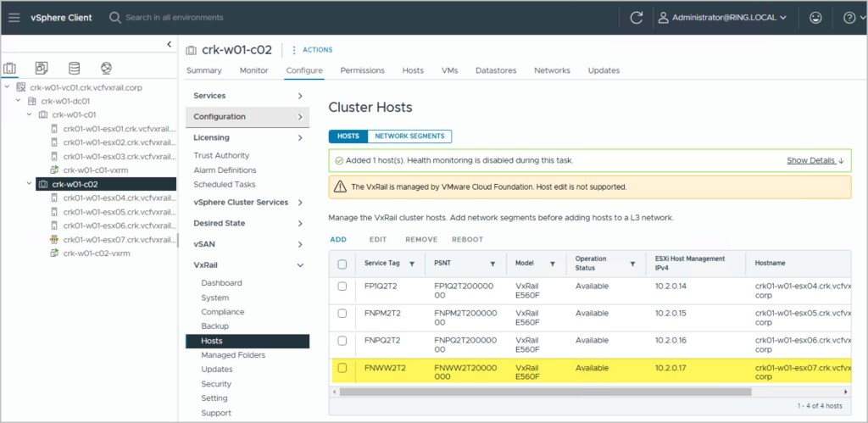Click the Show Details link
The width and height of the screenshot is (868, 423).
814,160
